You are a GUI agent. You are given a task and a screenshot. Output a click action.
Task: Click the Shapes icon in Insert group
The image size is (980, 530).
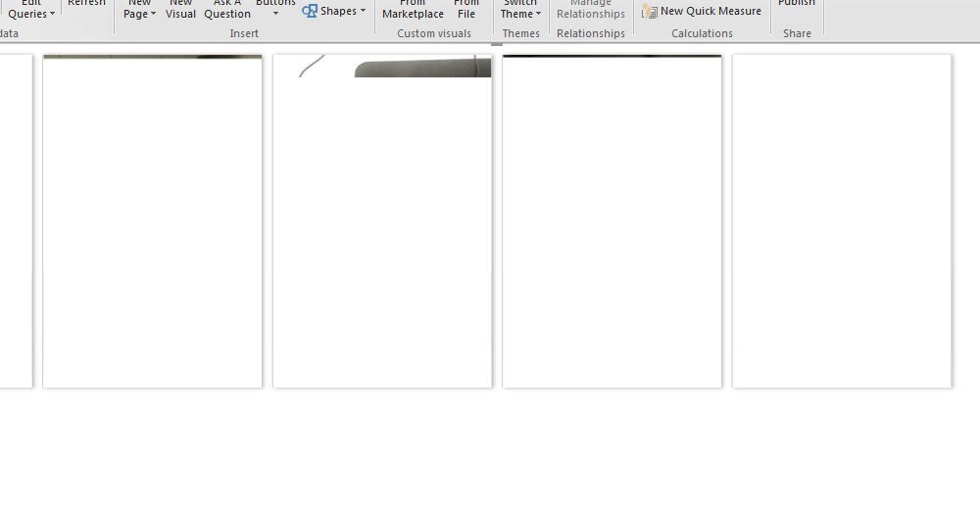310,11
